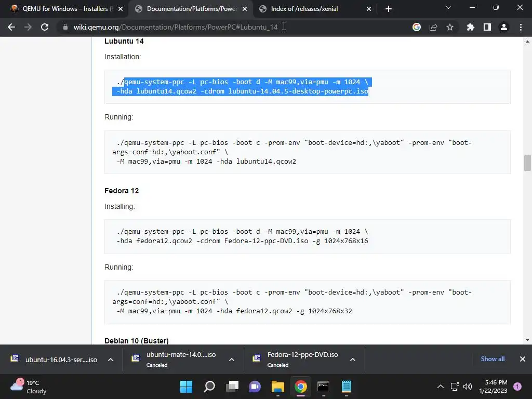The height and width of the screenshot is (399, 532).
Task: Open the volume control in the tray
Action: [x=468, y=387]
